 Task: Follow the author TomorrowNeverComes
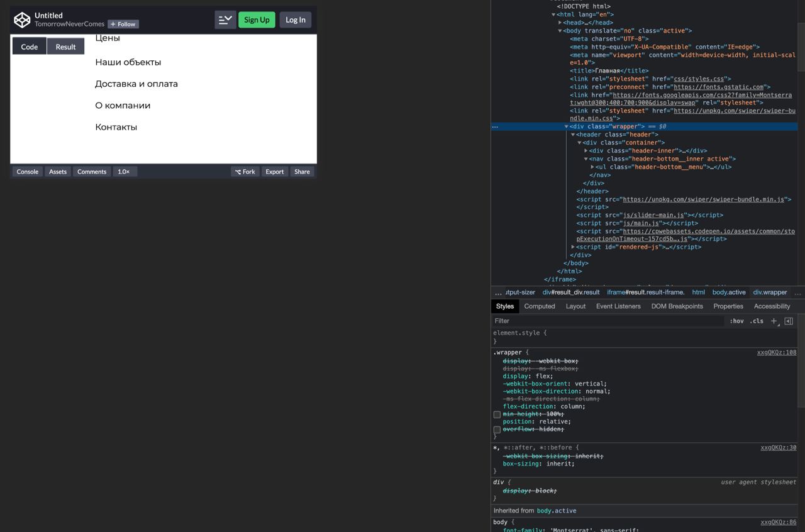123,25
